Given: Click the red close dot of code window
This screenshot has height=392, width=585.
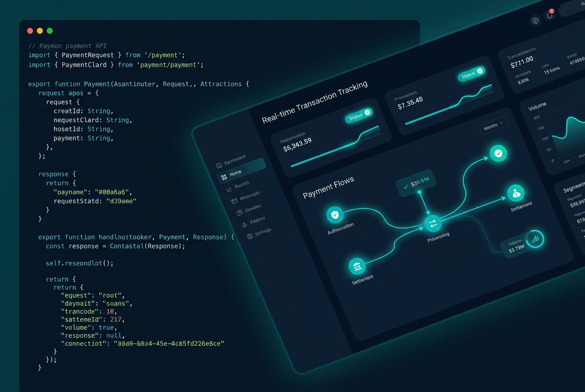Looking at the screenshot, I should 30,31.
